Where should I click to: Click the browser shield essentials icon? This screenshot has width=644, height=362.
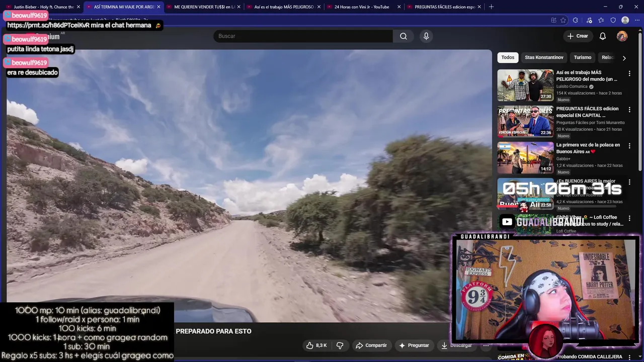pyautogui.click(x=613, y=20)
